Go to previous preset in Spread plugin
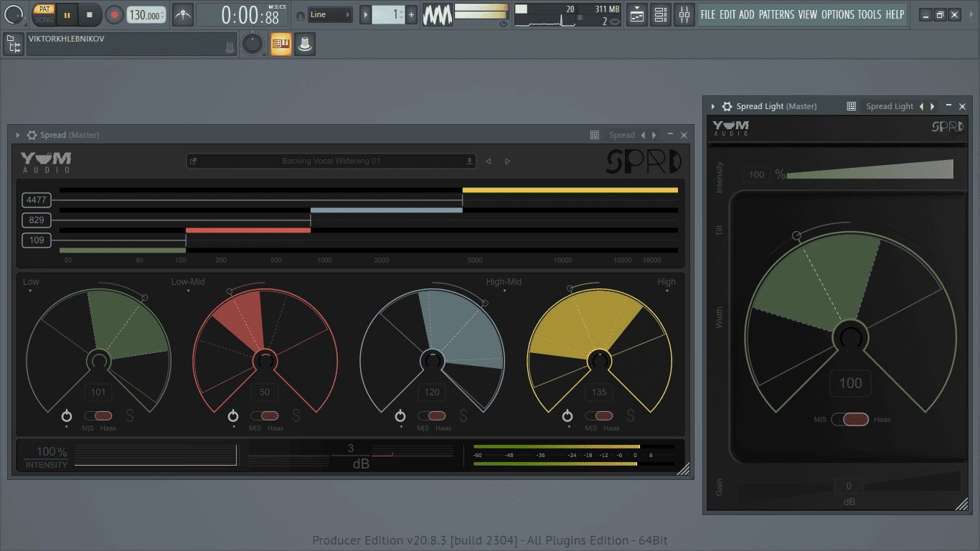The image size is (980, 551). click(489, 161)
